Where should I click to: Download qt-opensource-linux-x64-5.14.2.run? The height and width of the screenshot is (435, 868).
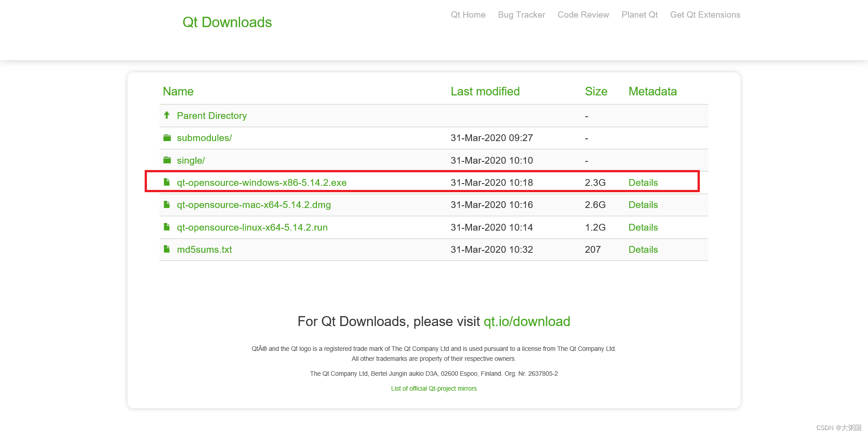tap(252, 227)
